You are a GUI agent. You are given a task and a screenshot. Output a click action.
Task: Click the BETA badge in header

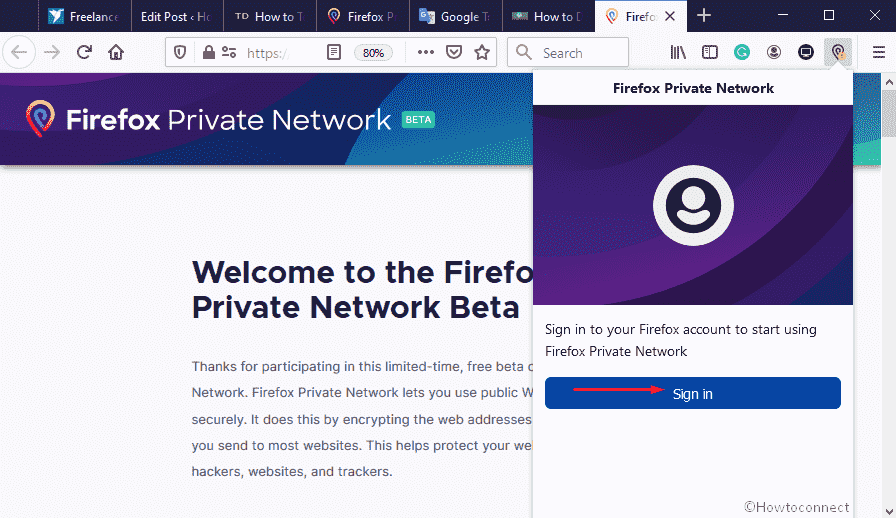[418, 119]
